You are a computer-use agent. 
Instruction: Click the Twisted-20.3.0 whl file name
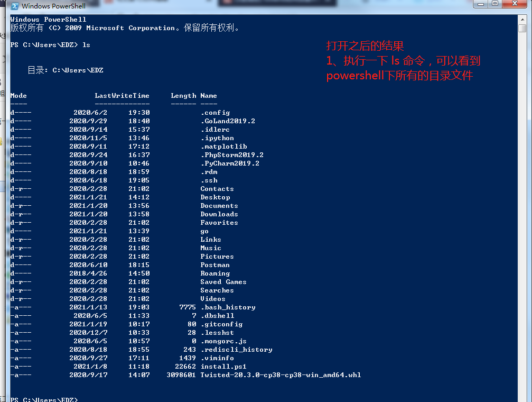click(x=281, y=374)
